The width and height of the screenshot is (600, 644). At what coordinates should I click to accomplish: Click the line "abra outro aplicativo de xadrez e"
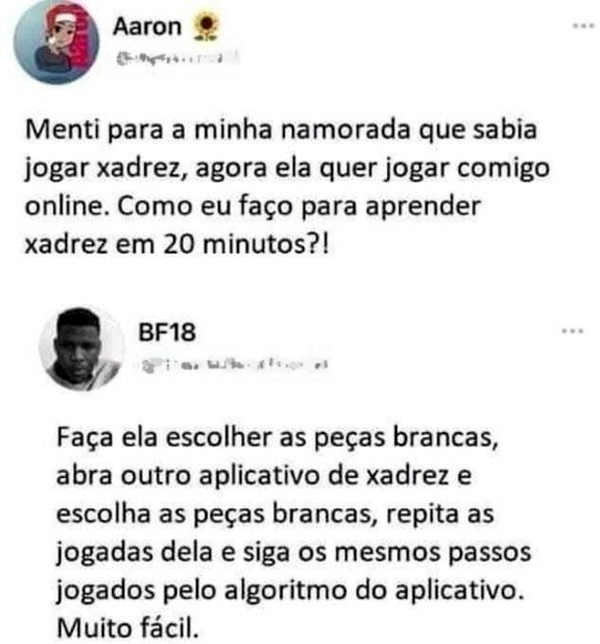pyautogui.click(x=264, y=476)
